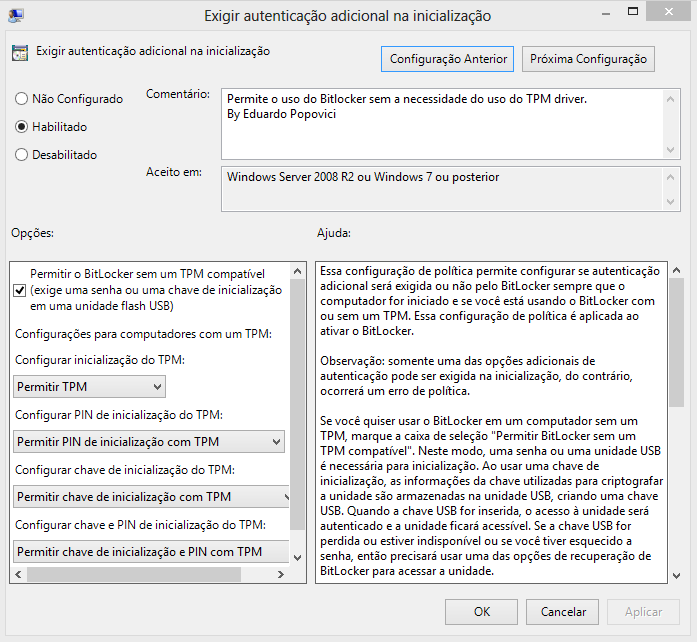Viewport: 697px width, 642px height.
Task: Click Opções panel scroll down arrow
Action: tap(298, 558)
